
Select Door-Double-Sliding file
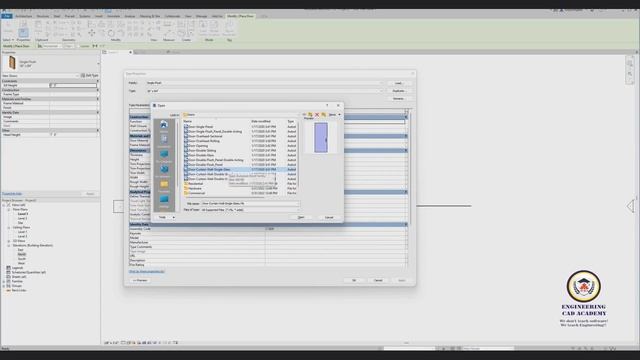202,151
